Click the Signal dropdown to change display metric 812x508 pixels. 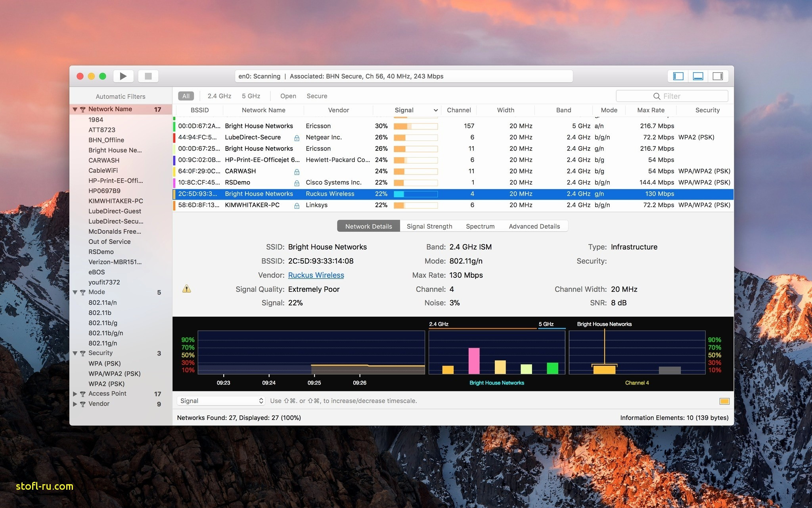pyautogui.click(x=219, y=401)
